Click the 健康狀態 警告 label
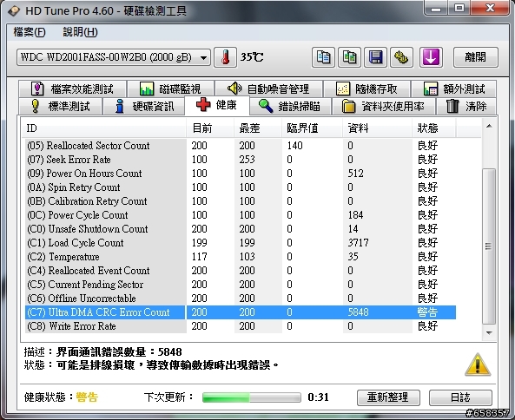Screen dimensions: 515x420 click(x=61, y=397)
